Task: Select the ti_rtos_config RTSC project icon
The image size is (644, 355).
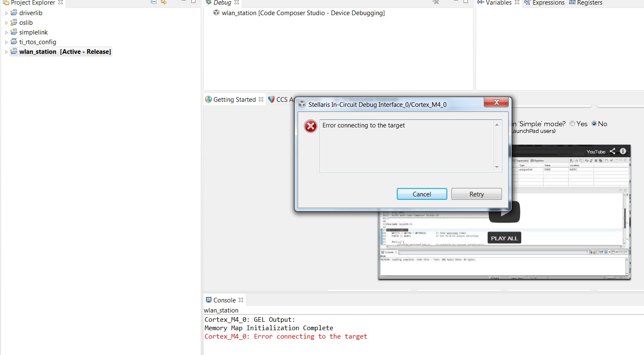Action: point(14,42)
